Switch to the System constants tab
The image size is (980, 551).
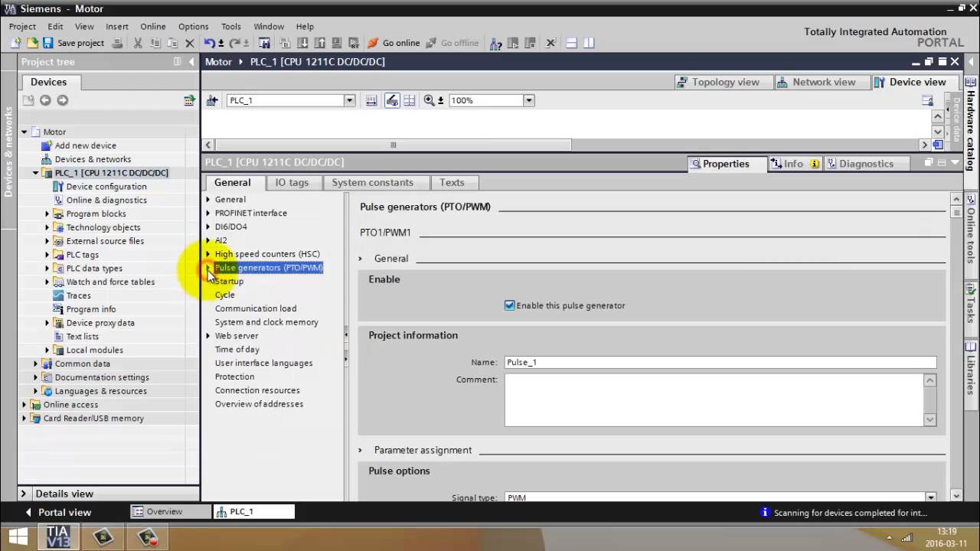(372, 182)
